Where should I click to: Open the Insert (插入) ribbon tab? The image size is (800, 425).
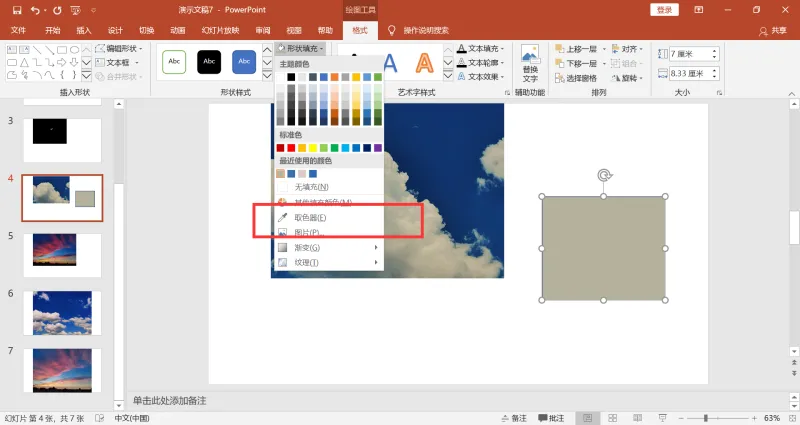tap(84, 30)
